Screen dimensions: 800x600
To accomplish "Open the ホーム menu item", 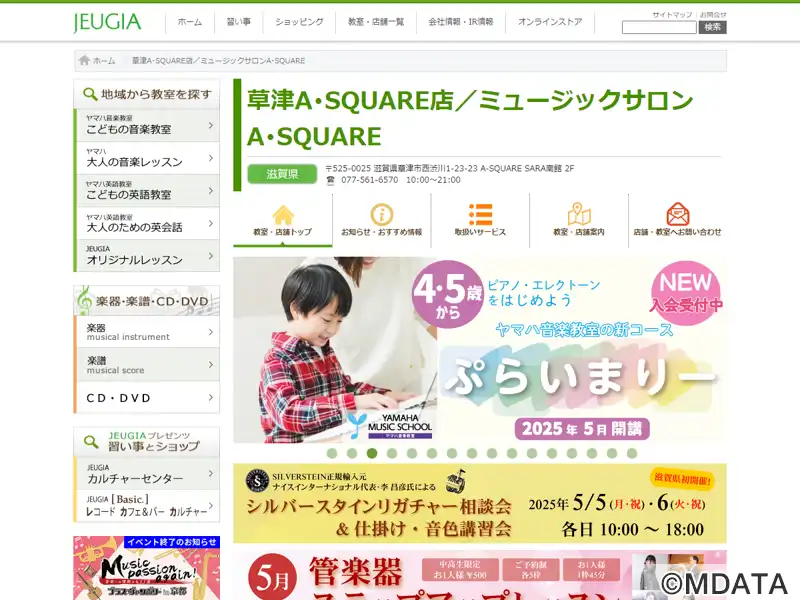I will point(190,22).
